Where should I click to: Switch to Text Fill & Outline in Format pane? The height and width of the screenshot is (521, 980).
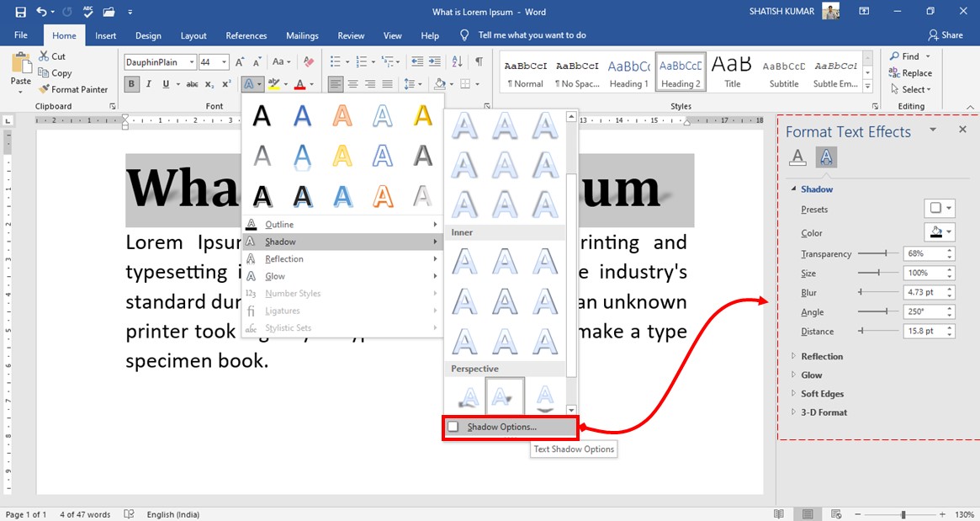(x=797, y=157)
